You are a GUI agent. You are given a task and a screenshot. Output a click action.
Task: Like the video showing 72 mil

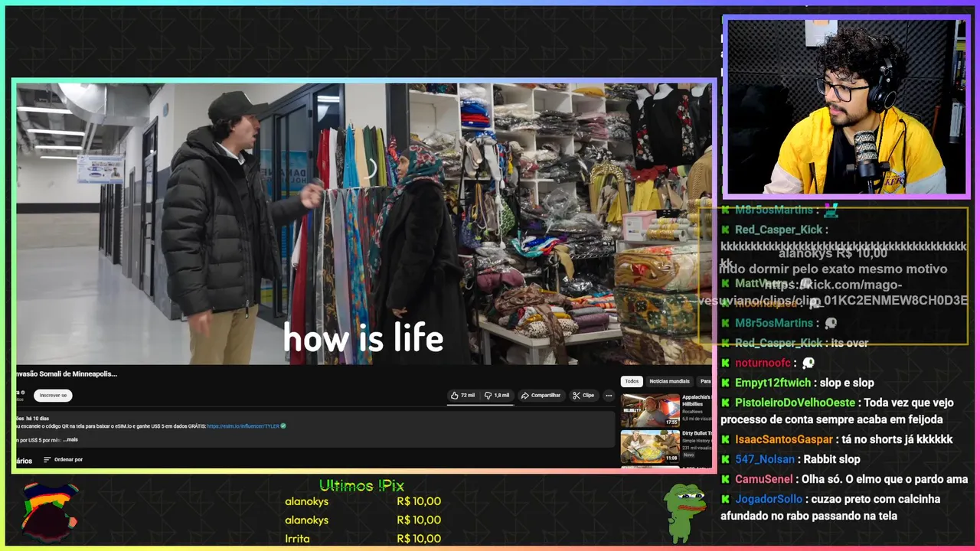coord(462,396)
